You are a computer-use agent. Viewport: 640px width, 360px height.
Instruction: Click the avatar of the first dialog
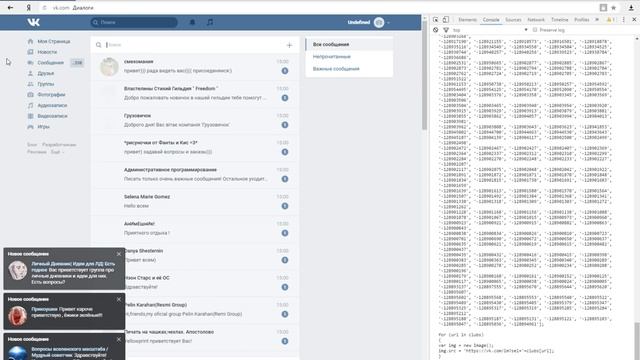point(109,67)
